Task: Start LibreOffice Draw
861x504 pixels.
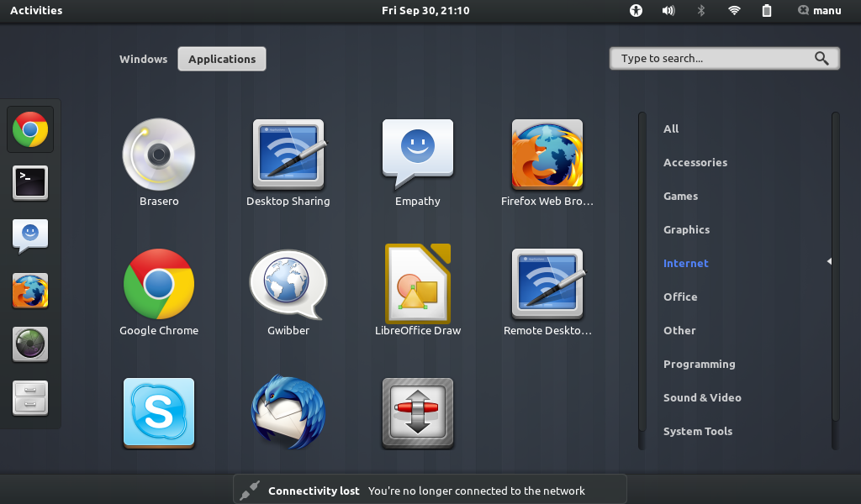Action: coord(418,284)
